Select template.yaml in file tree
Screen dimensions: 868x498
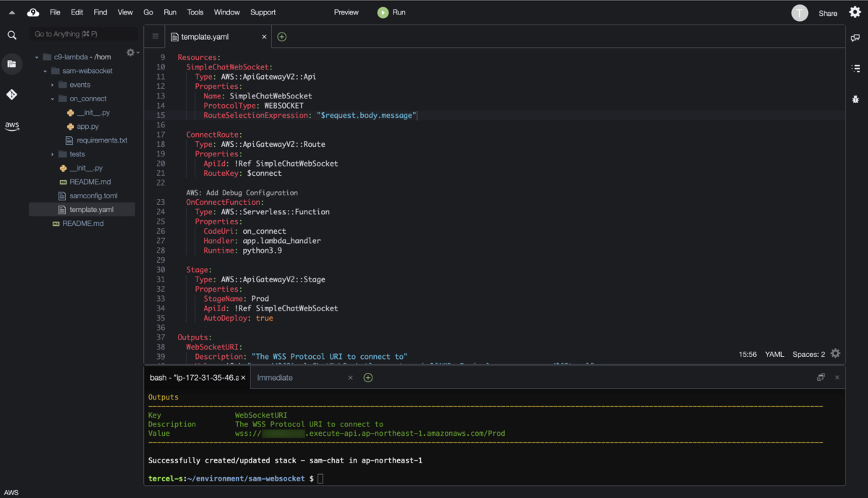point(91,210)
